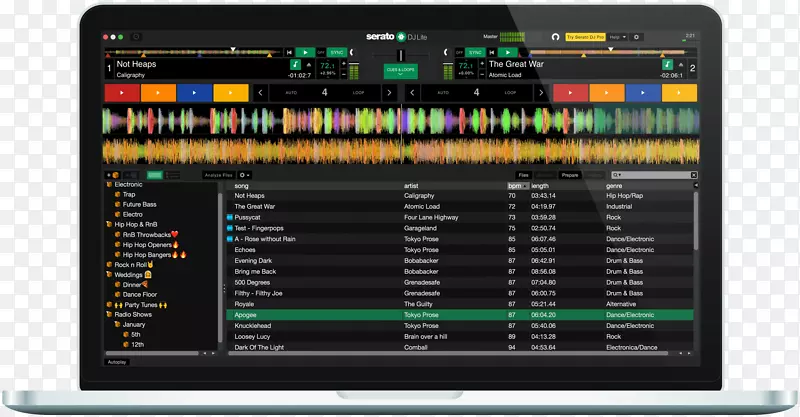This screenshot has height=417, width=800.
Task: Trigger red cue pad on deck 2
Action: click(x=570, y=93)
